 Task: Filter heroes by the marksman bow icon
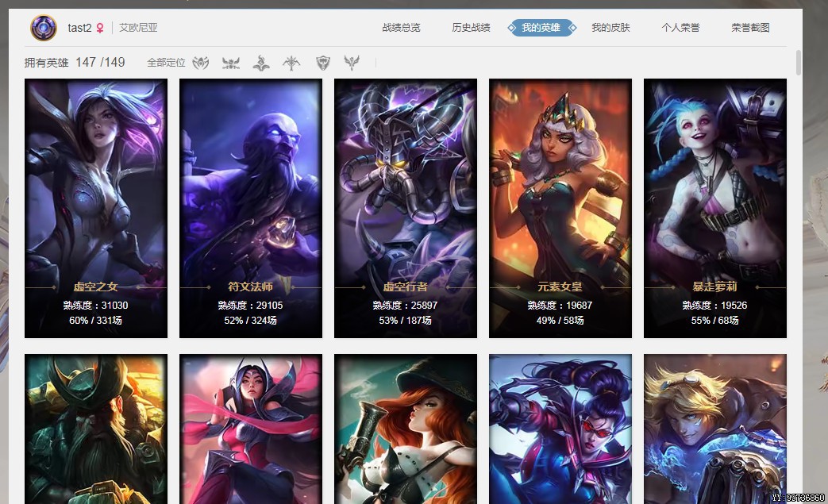[x=291, y=63]
